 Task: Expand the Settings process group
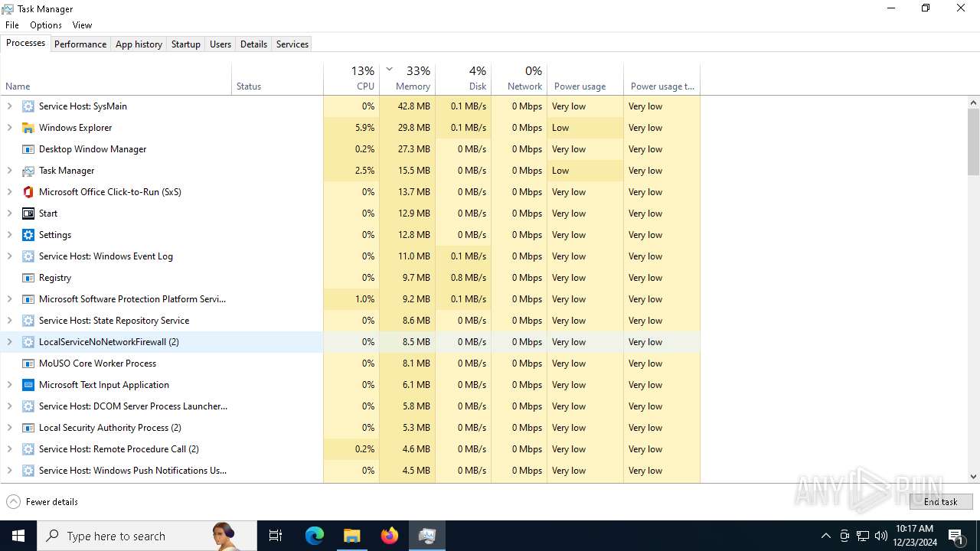[x=9, y=235]
